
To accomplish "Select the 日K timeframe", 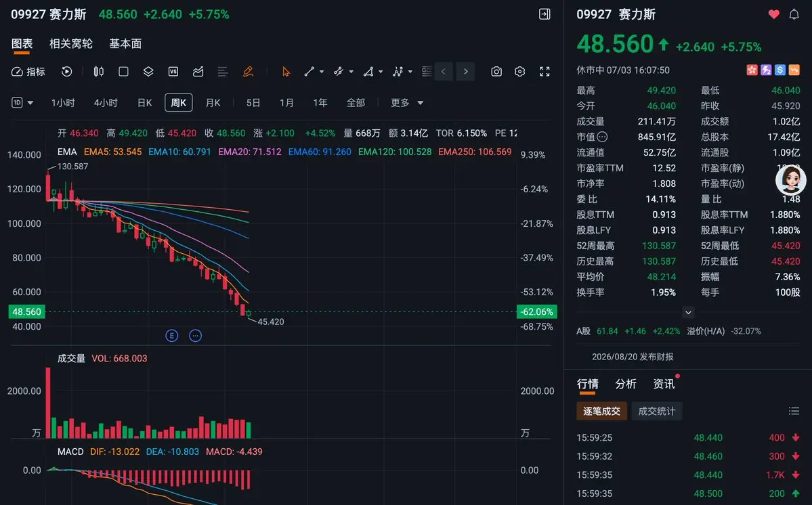I will [x=145, y=102].
